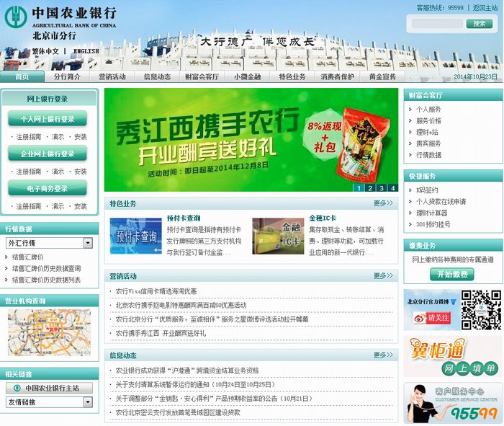
Task: Click the 搜索 search button
Action: (x=479, y=24)
